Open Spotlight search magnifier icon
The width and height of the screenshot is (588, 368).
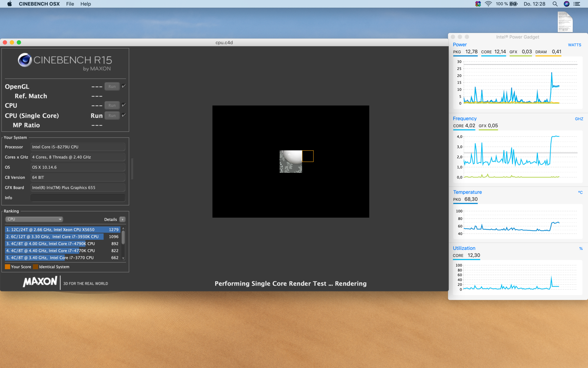[555, 4]
